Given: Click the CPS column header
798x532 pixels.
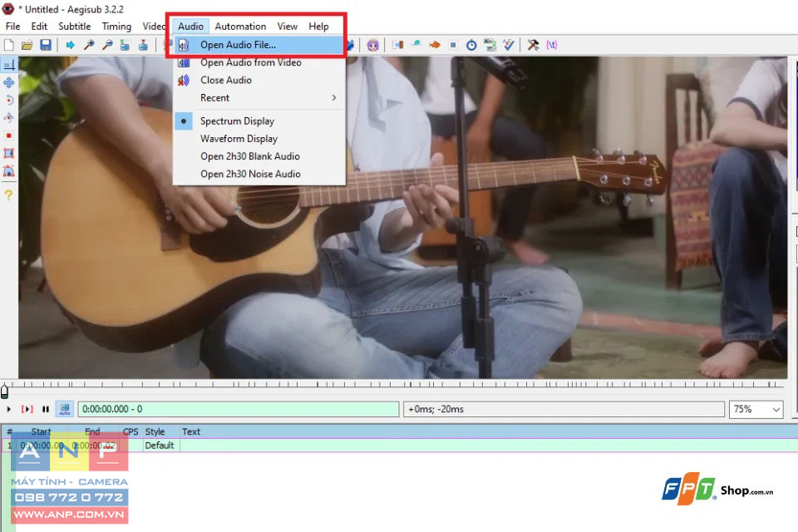Looking at the screenshot, I should pyautogui.click(x=131, y=431).
